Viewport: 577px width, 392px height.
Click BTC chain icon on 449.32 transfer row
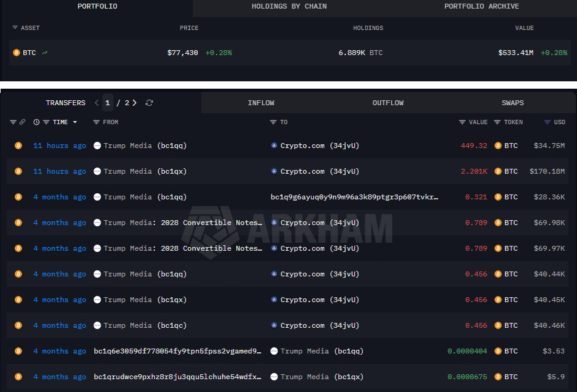coord(18,146)
